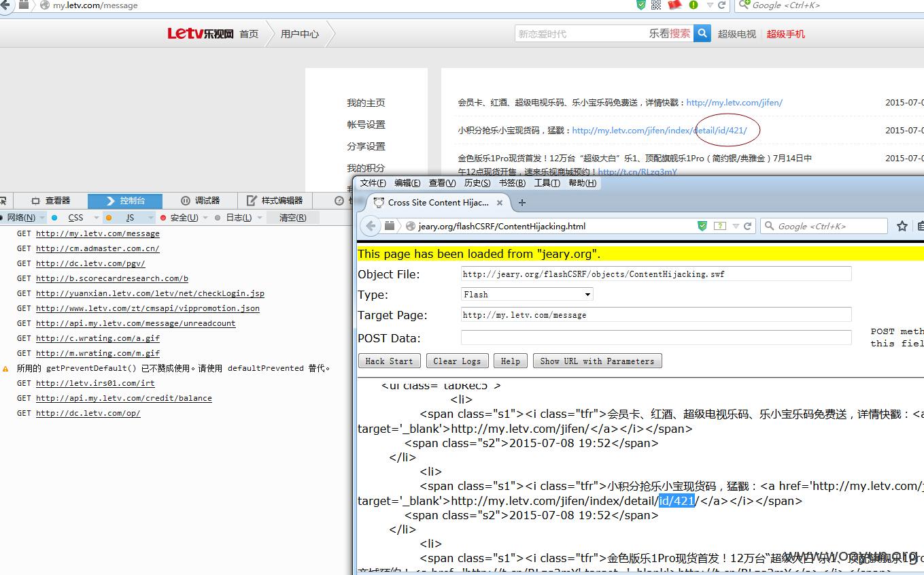
Task: Click the Hack Start button
Action: [389, 361]
